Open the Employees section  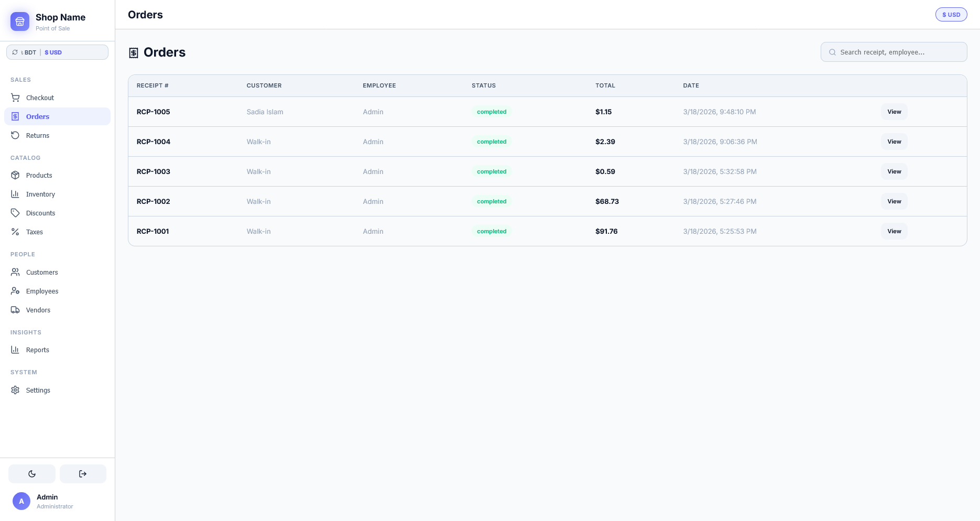coord(42,291)
